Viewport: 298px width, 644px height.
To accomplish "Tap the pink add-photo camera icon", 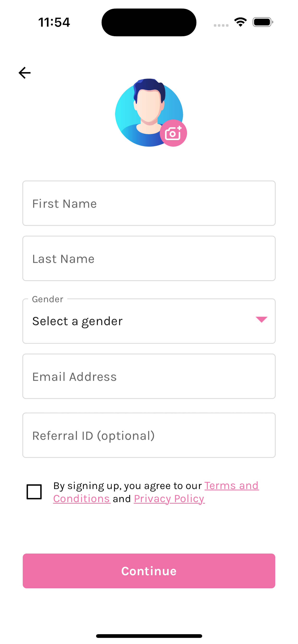I will (x=173, y=133).
